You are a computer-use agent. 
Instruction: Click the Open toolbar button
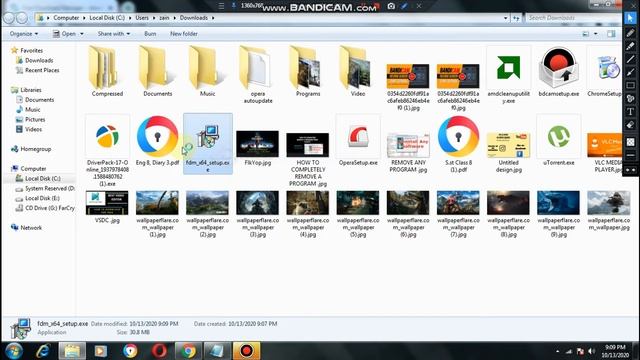coord(64,34)
